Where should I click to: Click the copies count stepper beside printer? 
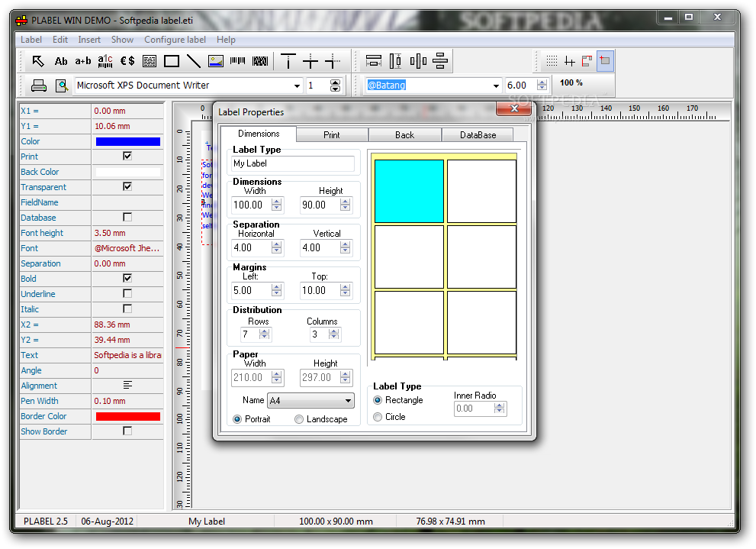point(335,86)
